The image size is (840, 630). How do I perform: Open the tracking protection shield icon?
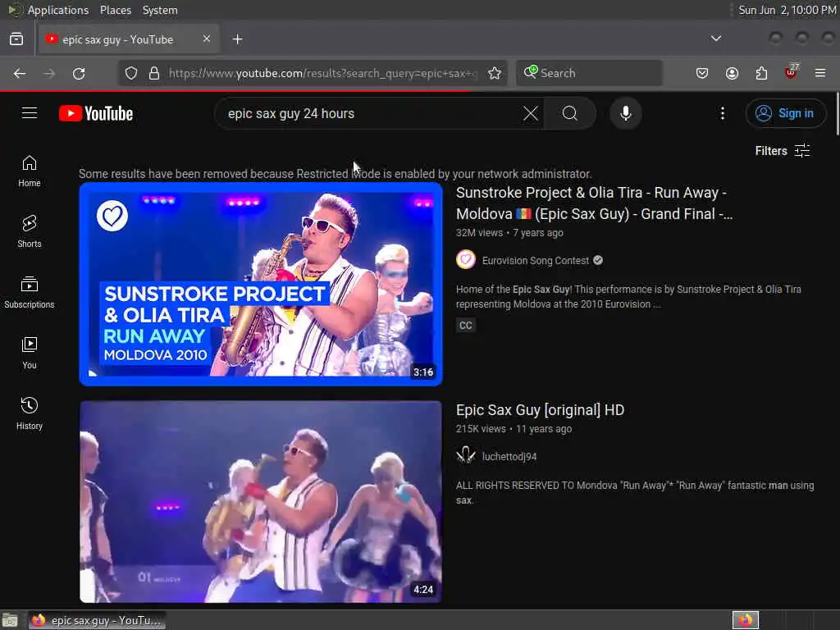[131, 73]
